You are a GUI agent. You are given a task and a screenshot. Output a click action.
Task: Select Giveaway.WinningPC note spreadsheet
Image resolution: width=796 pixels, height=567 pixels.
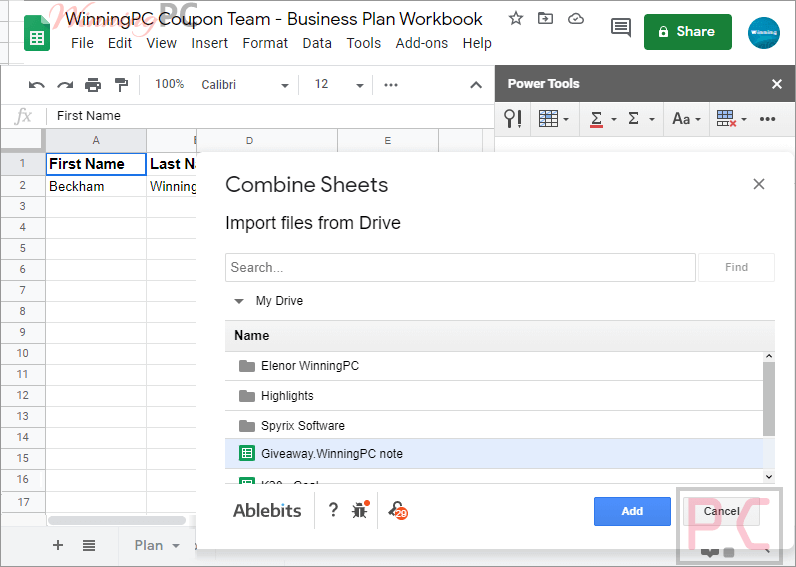tap(494, 453)
